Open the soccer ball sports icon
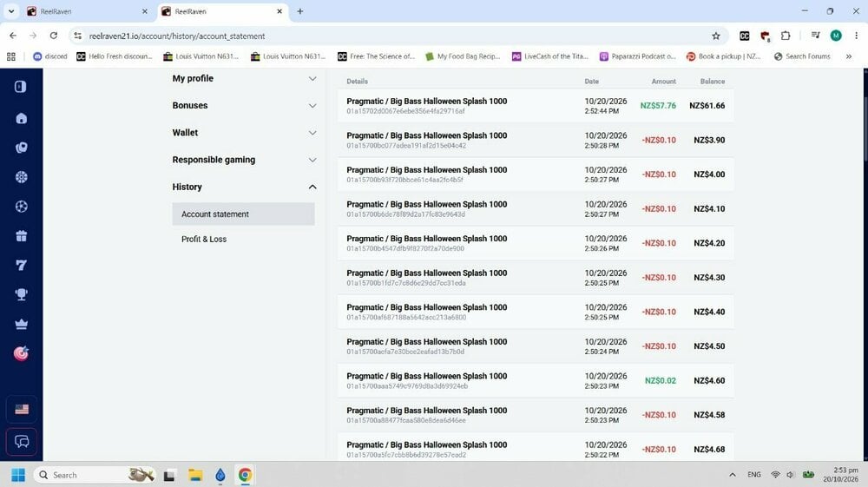 [21, 207]
